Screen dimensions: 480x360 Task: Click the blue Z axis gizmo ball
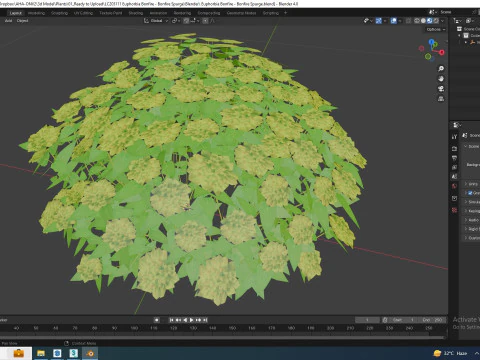pos(431,42)
